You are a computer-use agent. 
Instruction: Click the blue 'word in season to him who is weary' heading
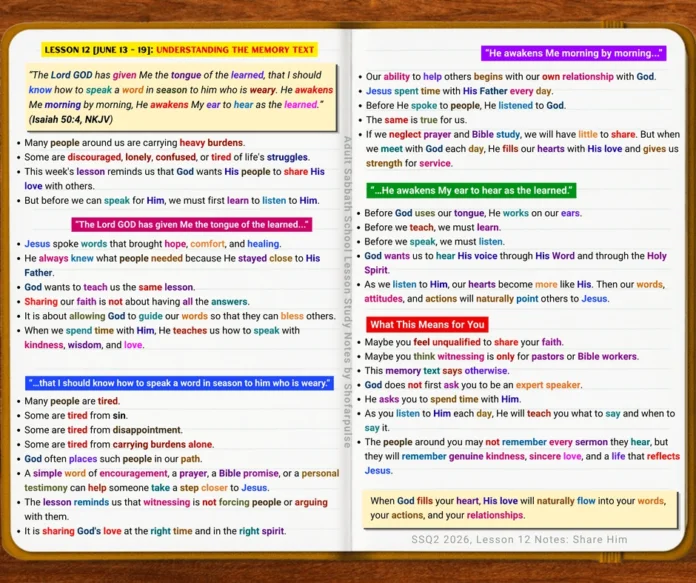(179, 383)
